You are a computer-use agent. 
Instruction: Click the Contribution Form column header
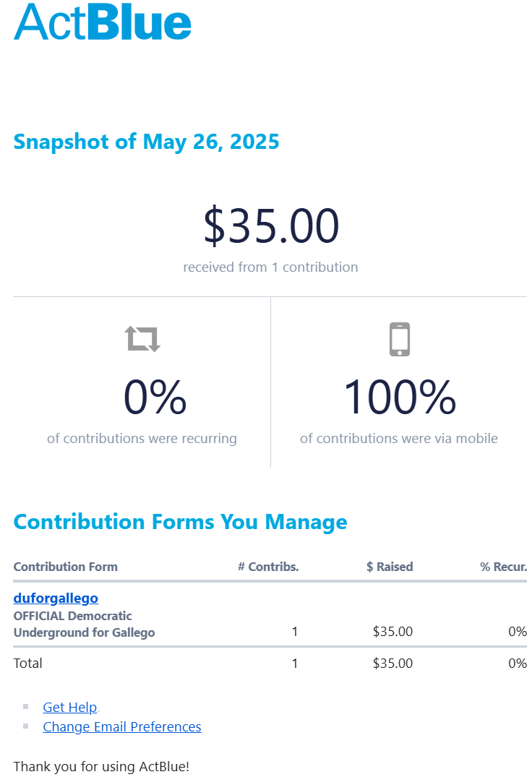coord(65,567)
